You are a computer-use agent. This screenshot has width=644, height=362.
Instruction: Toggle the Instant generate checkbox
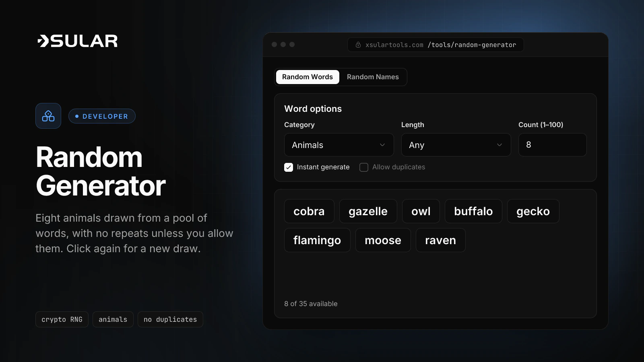(x=289, y=167)
